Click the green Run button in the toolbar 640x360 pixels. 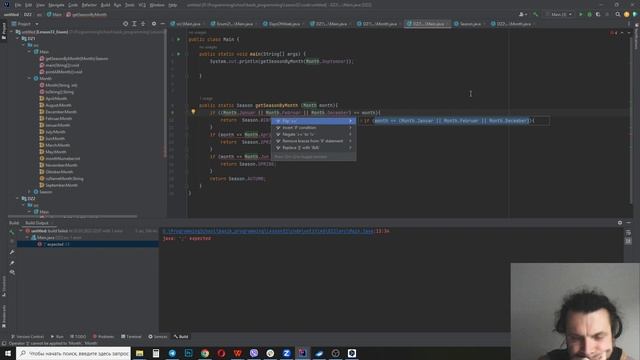(x=580, y=14)
